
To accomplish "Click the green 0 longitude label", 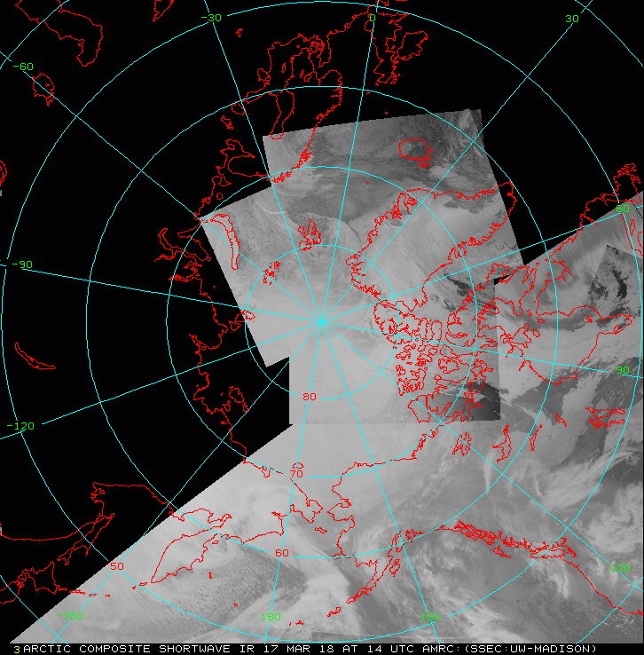I will coord(373,18).
